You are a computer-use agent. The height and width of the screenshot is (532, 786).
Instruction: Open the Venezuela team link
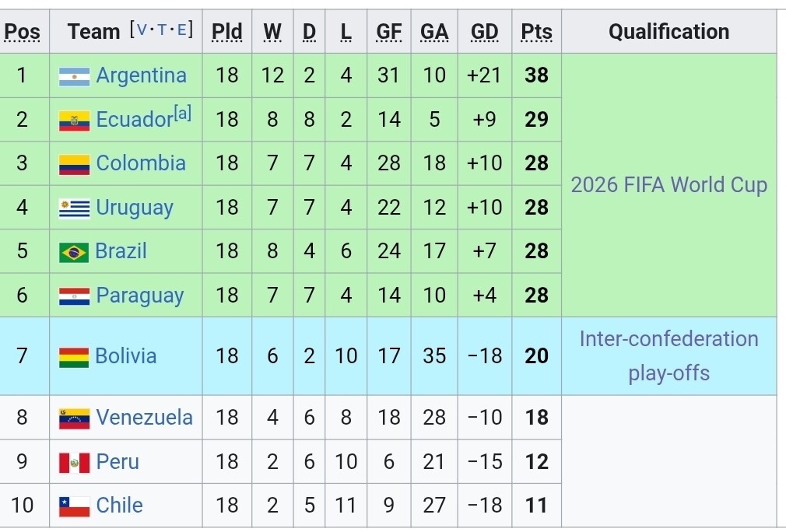[144, 418]
